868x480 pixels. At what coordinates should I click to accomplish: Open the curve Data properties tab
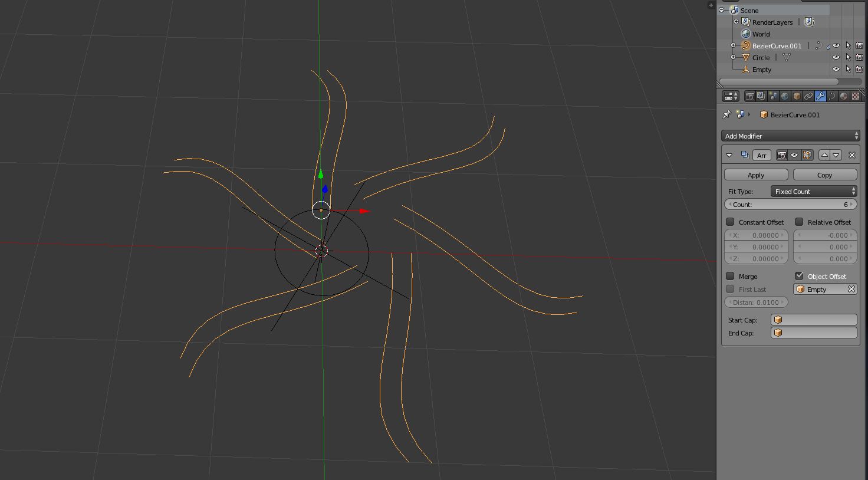tap(832, 96)
